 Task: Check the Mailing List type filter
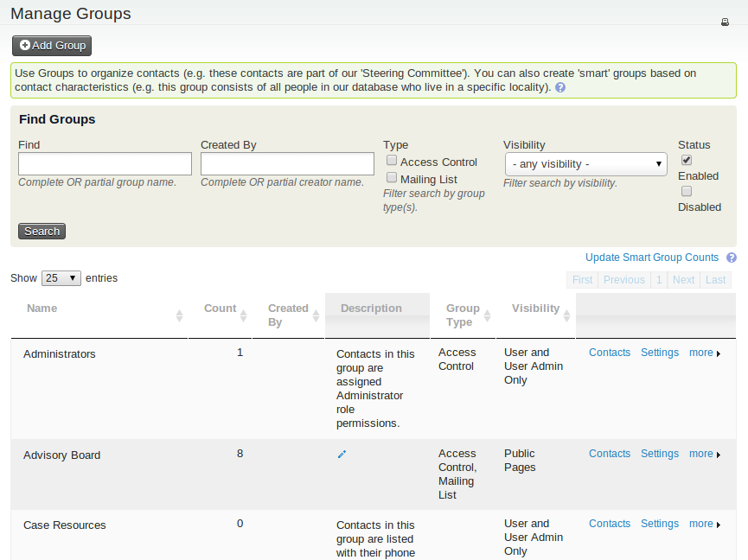[392, 178]
